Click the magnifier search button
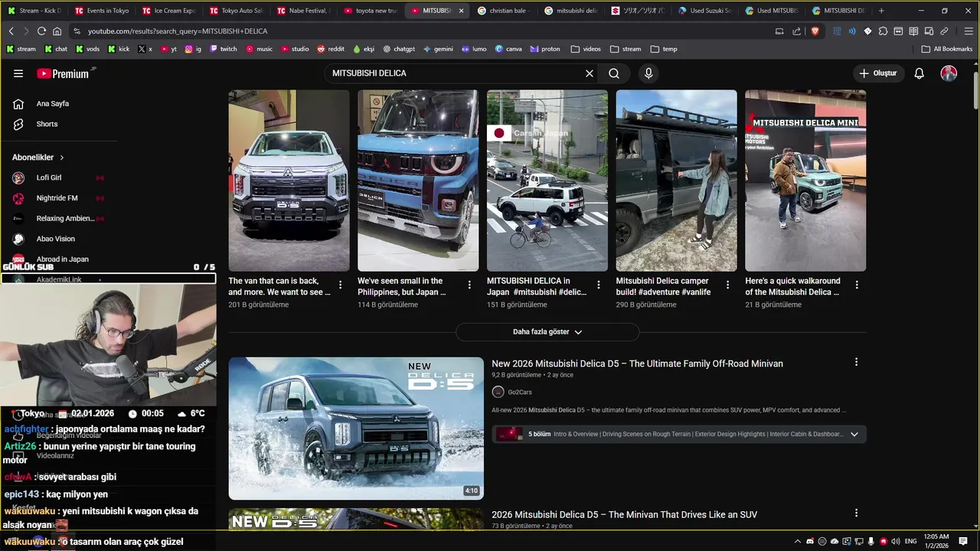 pos(614,73)
